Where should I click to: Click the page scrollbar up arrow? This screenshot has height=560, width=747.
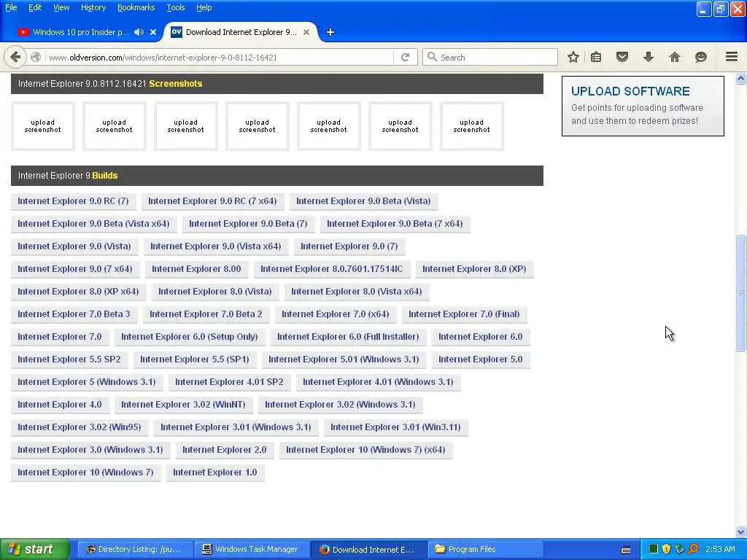pyautogui.click(x=741, y=79)
